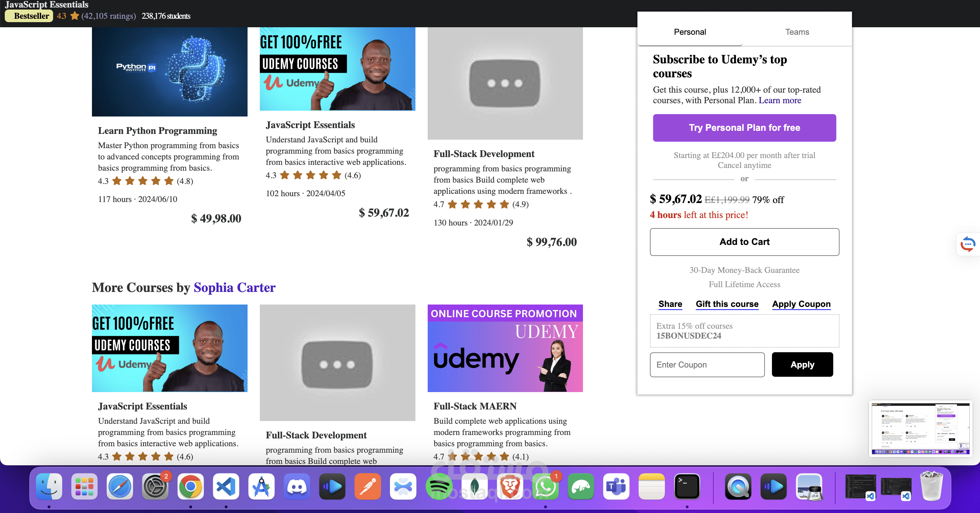
Task: Open Terminal from the dock
Action: (687, 486)
